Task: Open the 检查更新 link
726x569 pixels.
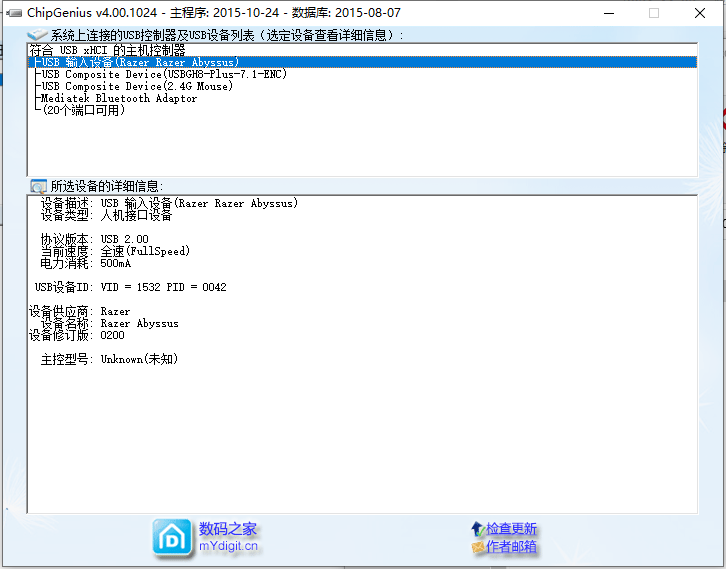Action: click(511, 529)
